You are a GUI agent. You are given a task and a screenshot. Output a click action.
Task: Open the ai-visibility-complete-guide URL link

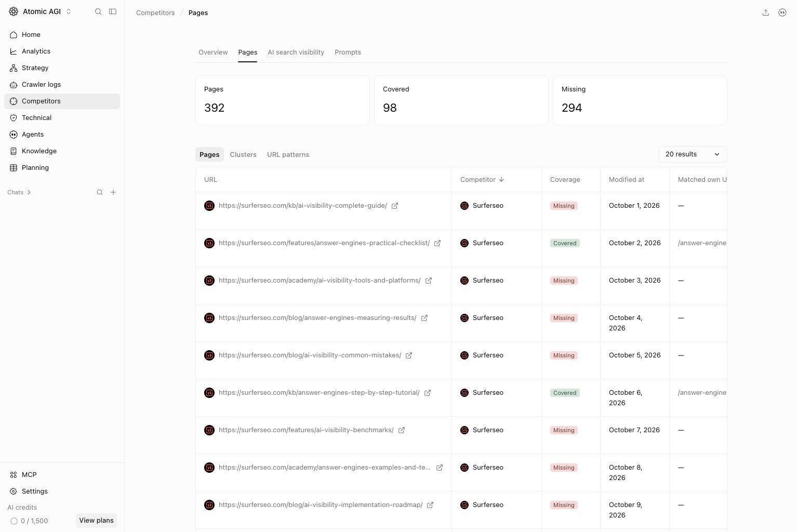click(303, 206)
